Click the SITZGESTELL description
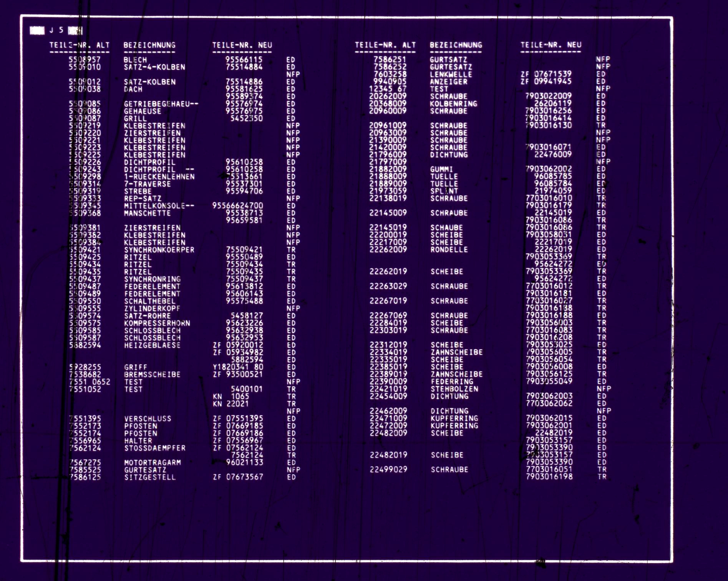 pos(150,477)
